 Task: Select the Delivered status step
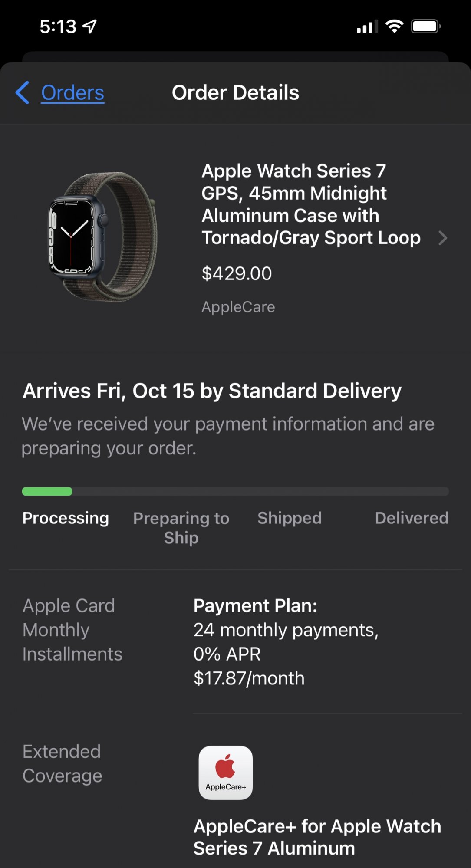[412, 518]
